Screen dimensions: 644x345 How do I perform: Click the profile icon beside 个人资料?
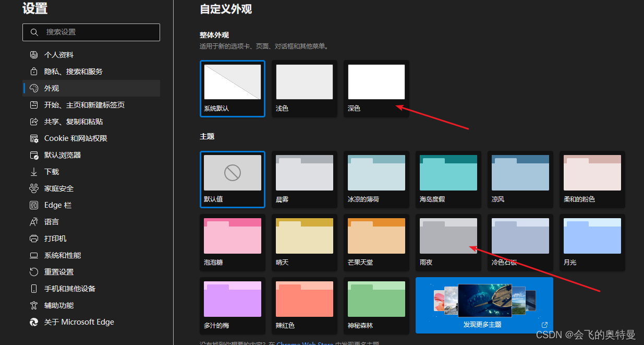coord(34,55)
